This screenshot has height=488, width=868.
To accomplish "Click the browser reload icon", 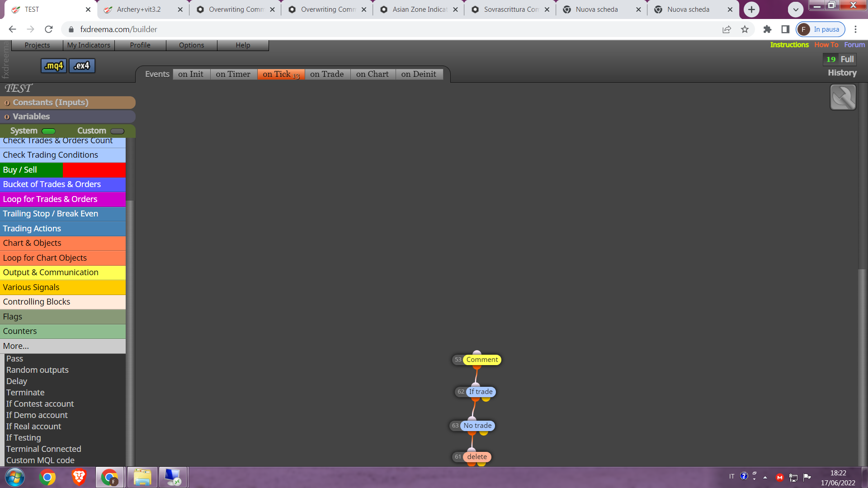I will (x=49, y=29).
